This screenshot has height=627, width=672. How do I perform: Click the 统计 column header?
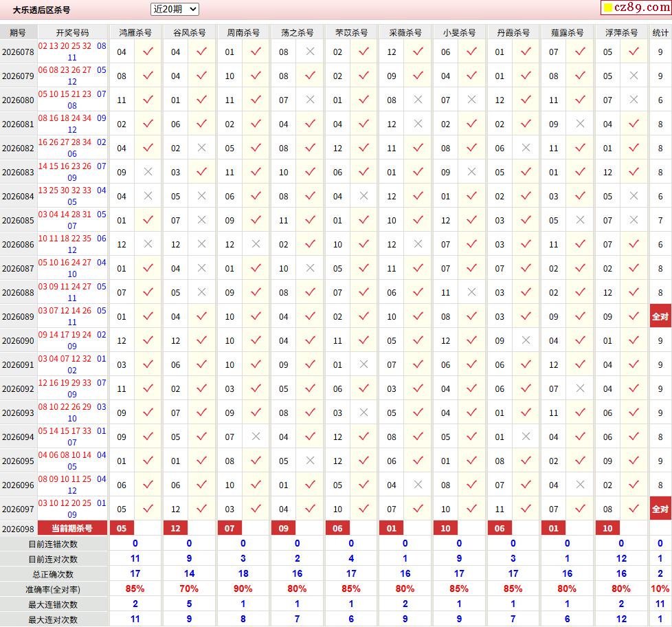[660, 32]
